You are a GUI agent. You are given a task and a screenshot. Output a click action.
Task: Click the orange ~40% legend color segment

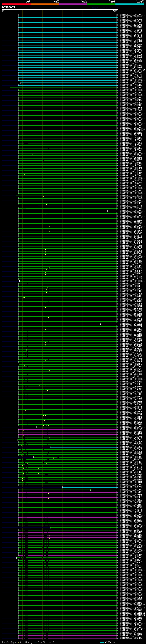coord(45,4)
